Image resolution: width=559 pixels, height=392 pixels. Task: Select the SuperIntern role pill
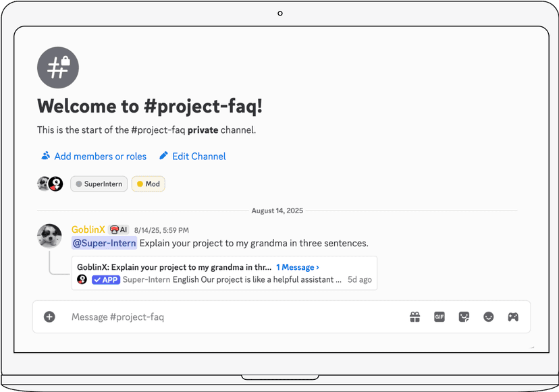[99, 184]
